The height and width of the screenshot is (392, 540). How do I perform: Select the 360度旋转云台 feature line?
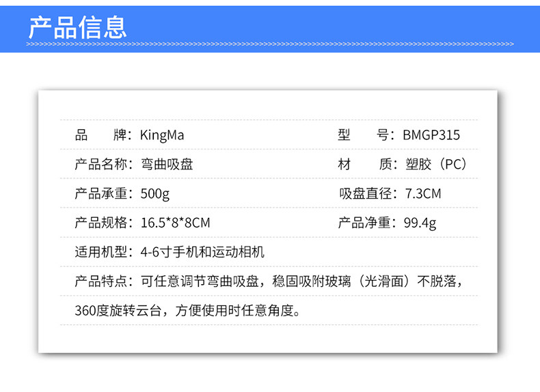[188, 311]
